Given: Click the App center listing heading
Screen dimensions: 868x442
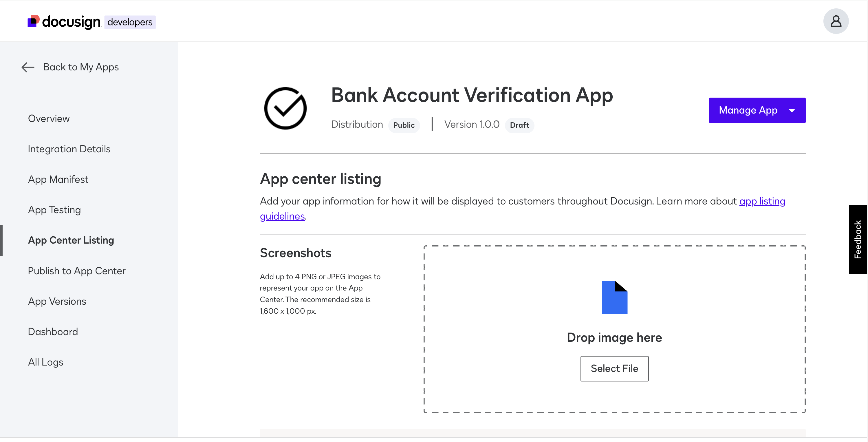Looking at the screenshot, I should pos(321,179).
